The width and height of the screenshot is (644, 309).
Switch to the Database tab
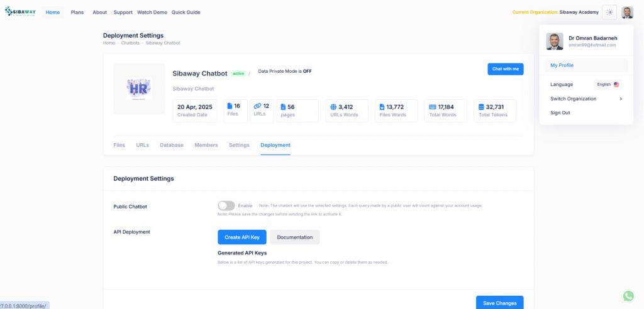(x=172, y=145)
